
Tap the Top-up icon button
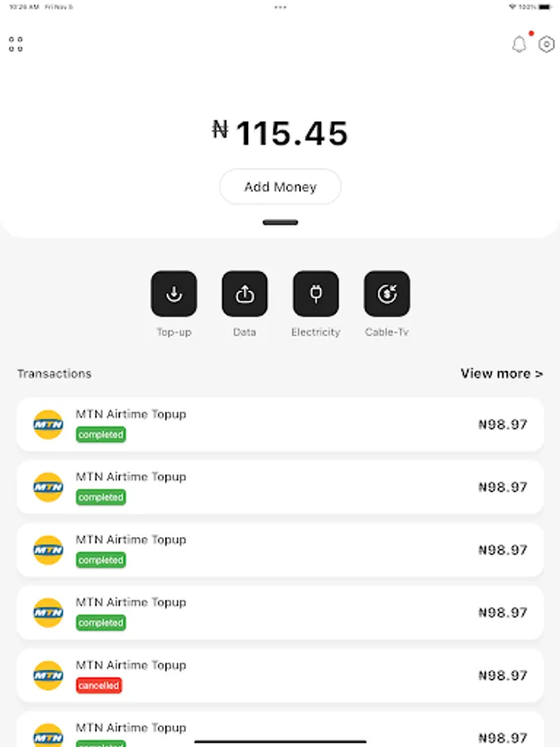tap(173, 294)
